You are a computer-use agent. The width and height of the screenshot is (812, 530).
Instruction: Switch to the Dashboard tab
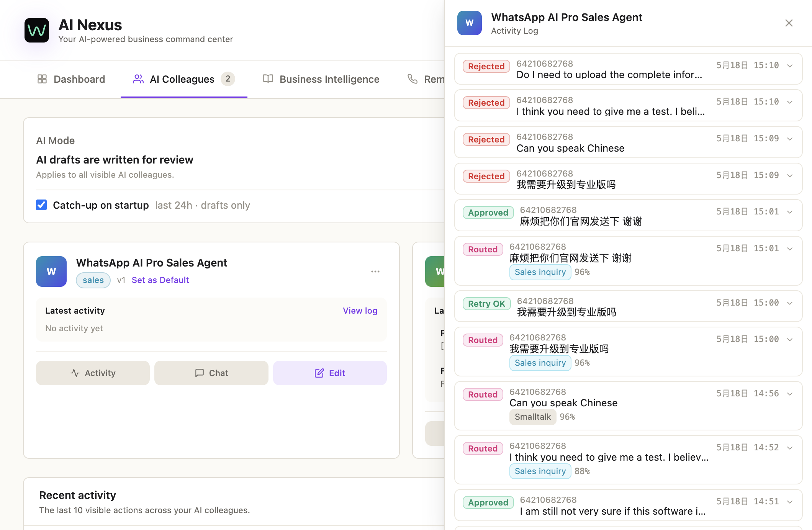(71, 79)
